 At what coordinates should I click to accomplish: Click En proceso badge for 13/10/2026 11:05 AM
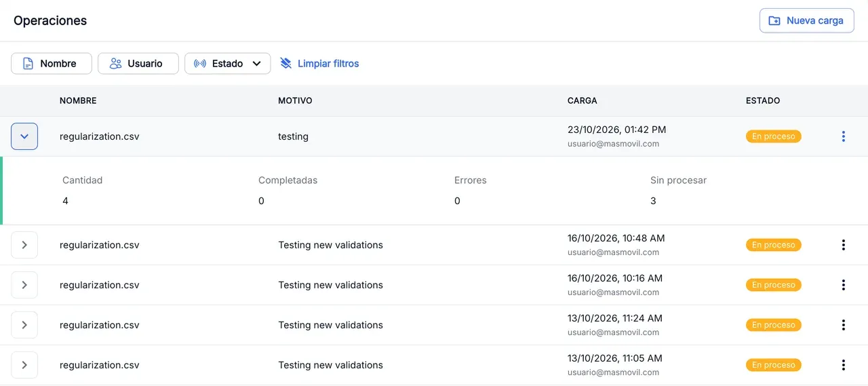774,365
